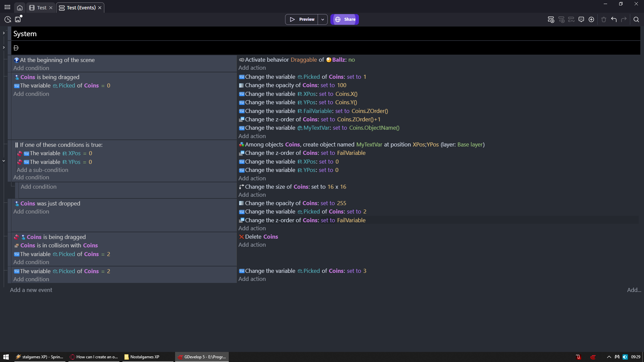Select the System group title

[25, 34]
